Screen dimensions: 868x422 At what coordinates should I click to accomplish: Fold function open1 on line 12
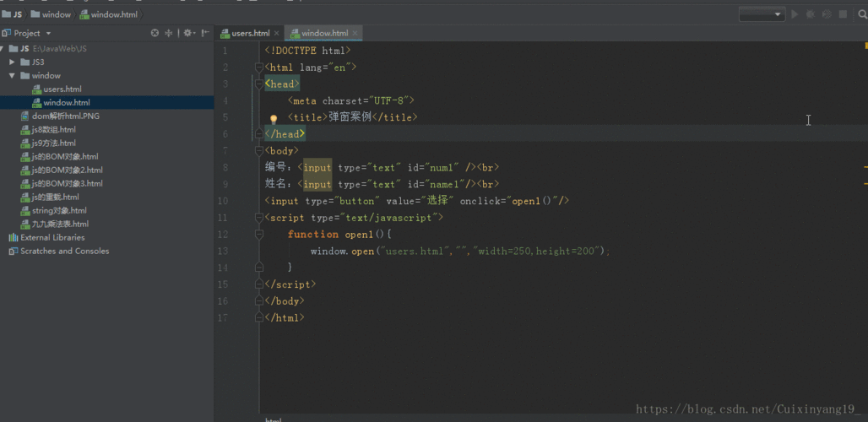258,235
